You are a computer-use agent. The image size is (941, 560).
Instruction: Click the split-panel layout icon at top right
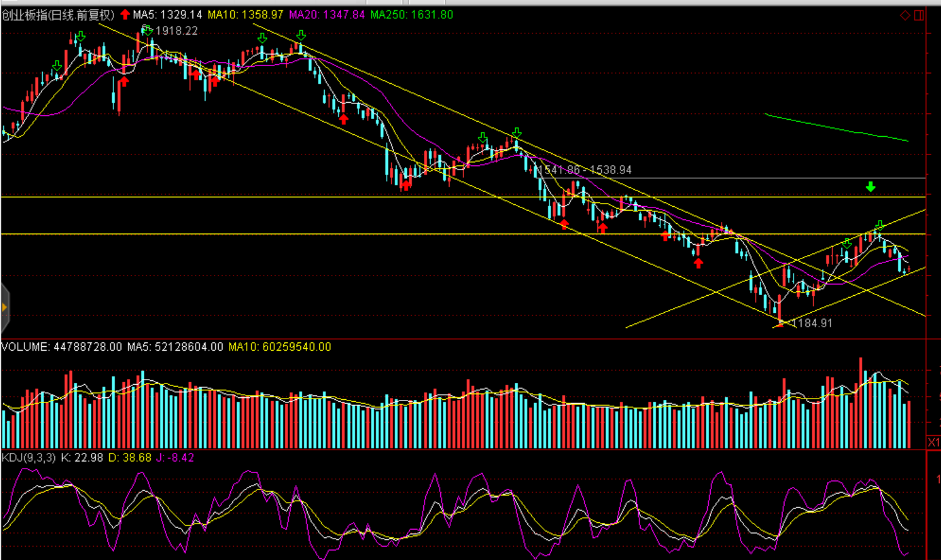(x=919, y=15)
